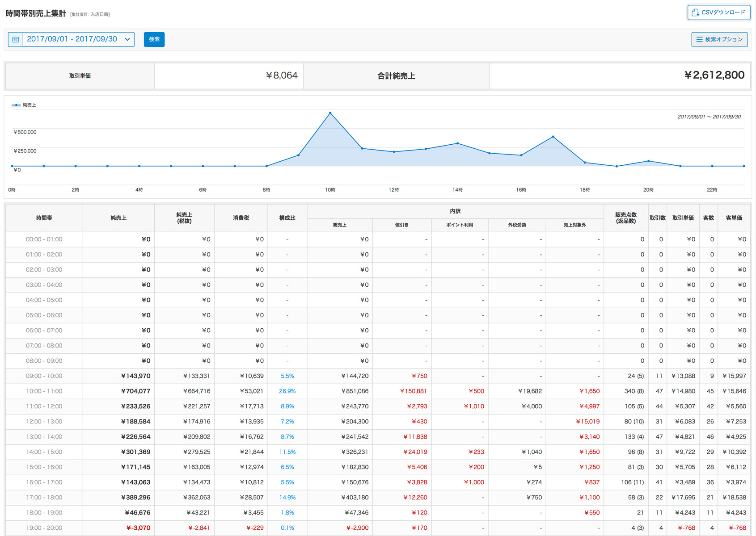
Task: Click the 340 (8) items sold value
Action: [634, 391]
